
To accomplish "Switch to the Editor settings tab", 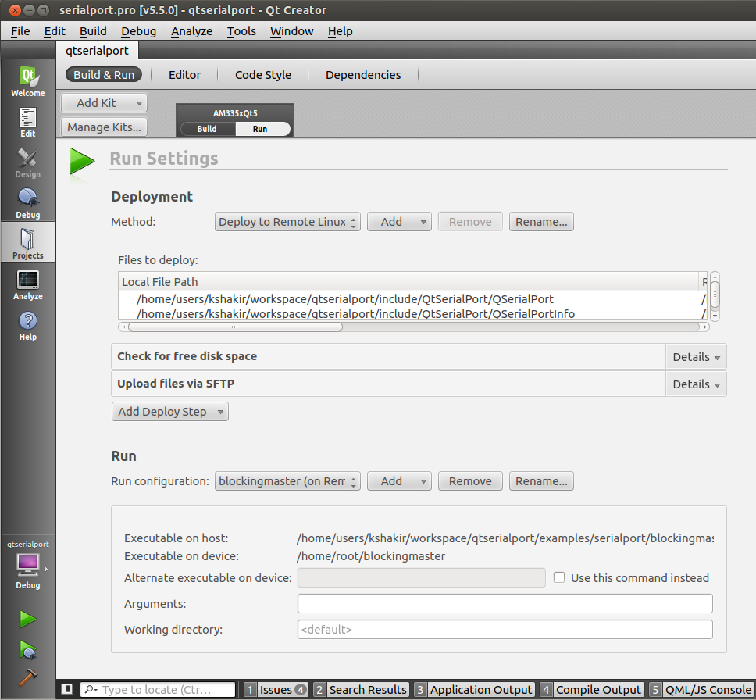I will click(184, 75).
